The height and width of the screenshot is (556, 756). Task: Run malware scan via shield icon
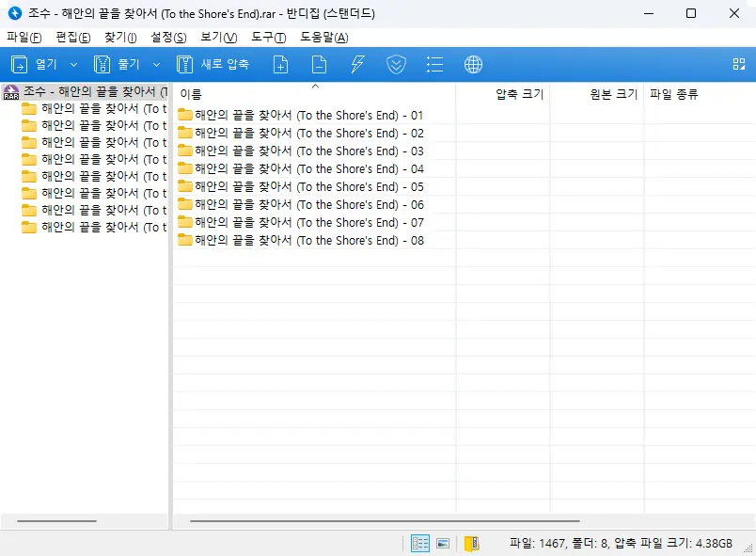(396, 64)
